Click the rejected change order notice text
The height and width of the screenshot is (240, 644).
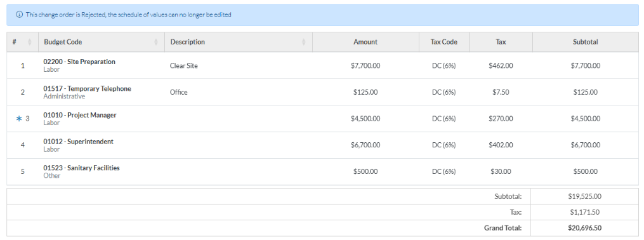pyautogui.click(x=129, y=15)
